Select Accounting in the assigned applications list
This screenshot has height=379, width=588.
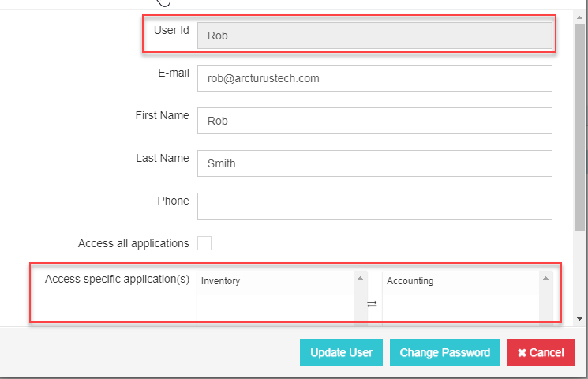click(410, 281)
